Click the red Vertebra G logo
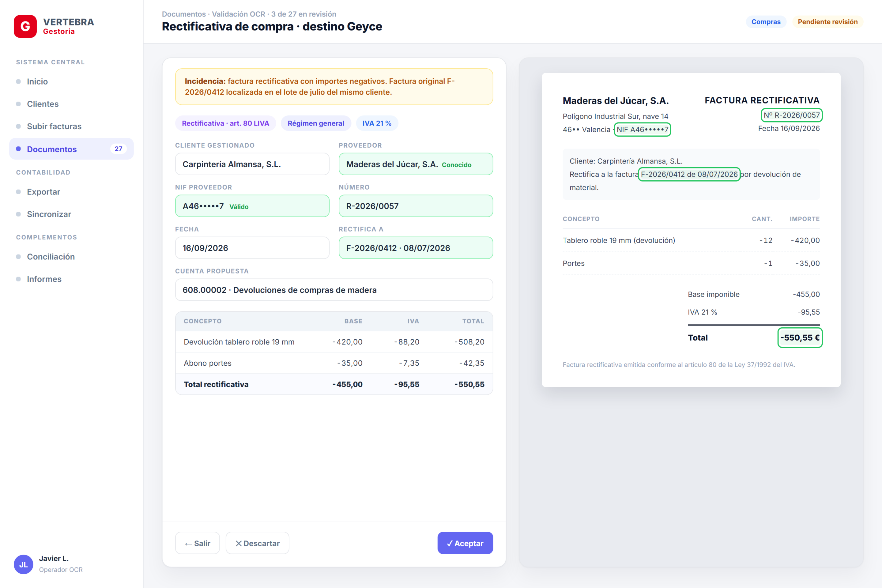The height and width of the screenshot is (588, 882). point(25,26)
